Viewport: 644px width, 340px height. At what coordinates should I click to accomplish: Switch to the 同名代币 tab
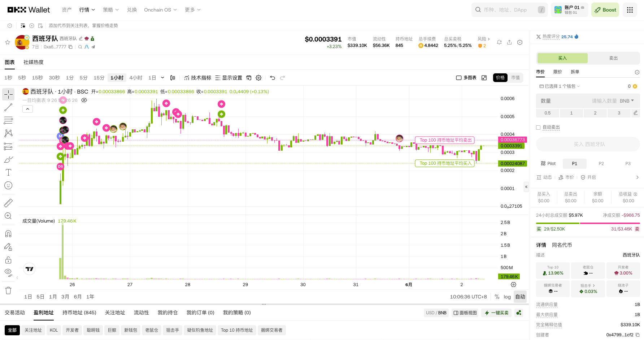pyautogui.click(x=562, y=245)
